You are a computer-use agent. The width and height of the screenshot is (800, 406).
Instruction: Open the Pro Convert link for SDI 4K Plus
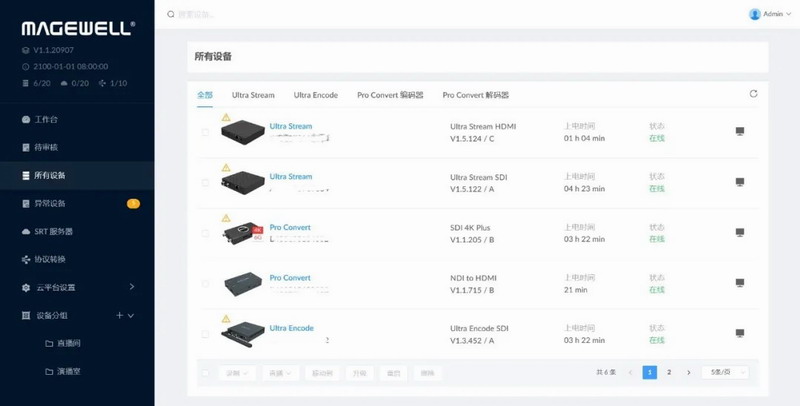290,227
